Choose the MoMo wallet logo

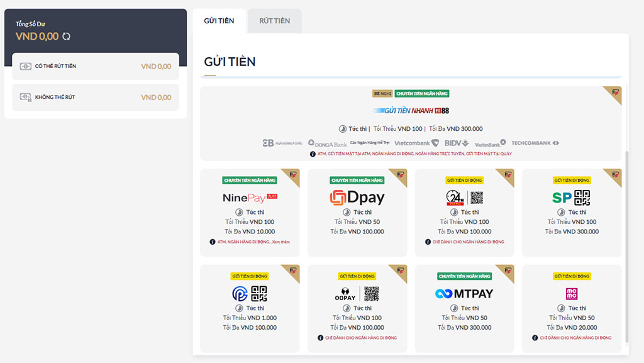[571, 294]
